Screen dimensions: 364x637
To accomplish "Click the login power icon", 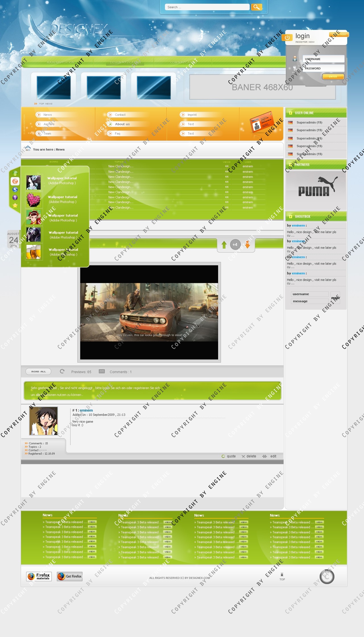I will pos(287,38).
